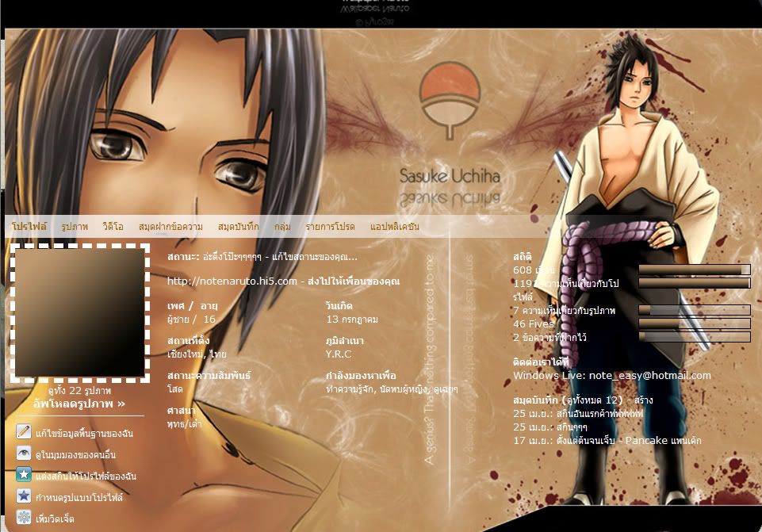
Task: Open the รายการโปรด tab
Action: pos(330,227)
